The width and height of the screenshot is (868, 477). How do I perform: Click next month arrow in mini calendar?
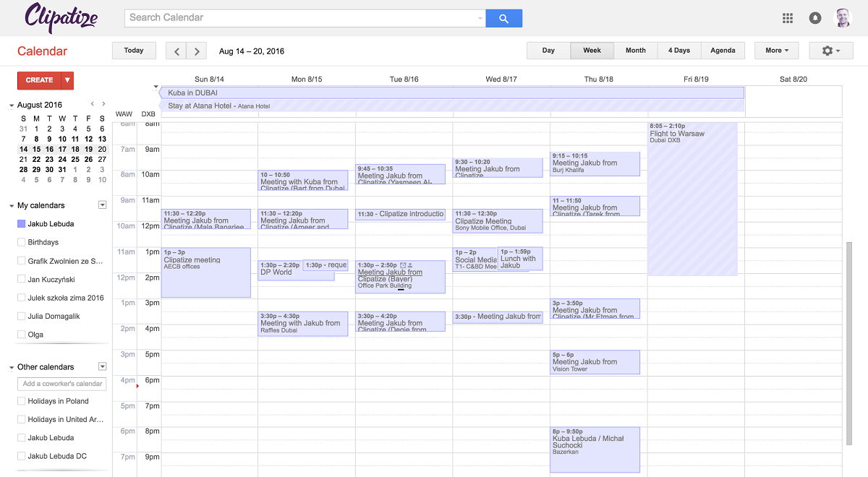[x=104, y=104]
